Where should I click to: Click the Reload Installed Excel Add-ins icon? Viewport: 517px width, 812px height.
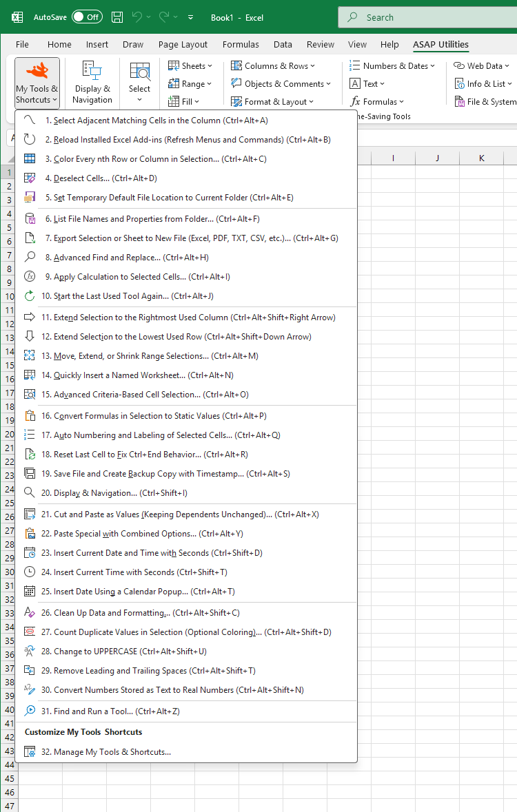tap(30, 139)
